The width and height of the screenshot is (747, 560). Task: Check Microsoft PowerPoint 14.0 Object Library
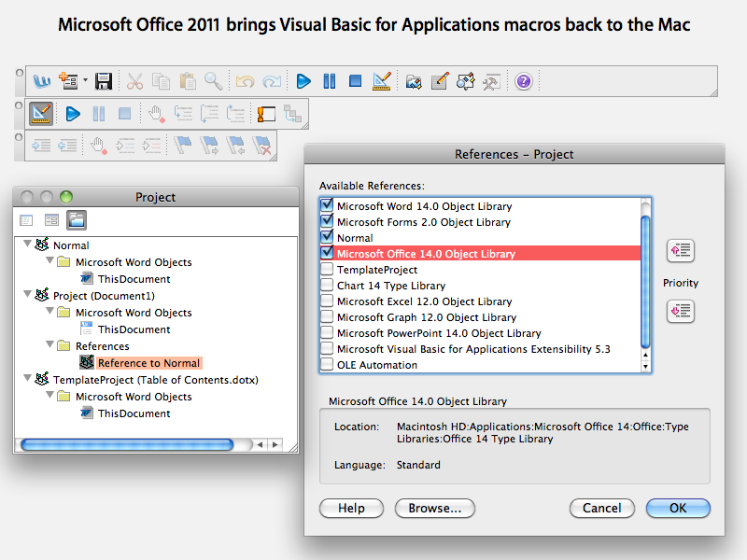tap(327, 332)
